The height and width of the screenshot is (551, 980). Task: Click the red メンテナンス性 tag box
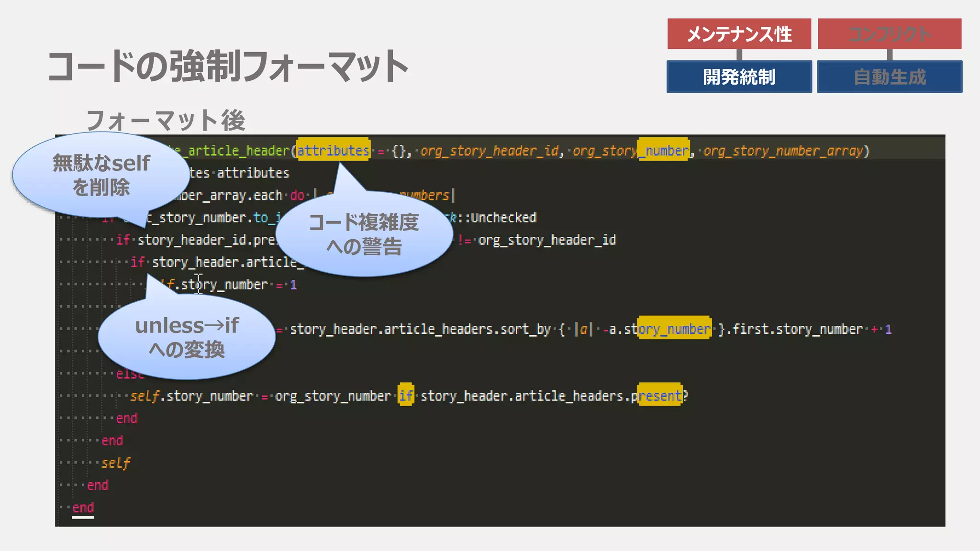pyautogui.click(x=739, y=33)
